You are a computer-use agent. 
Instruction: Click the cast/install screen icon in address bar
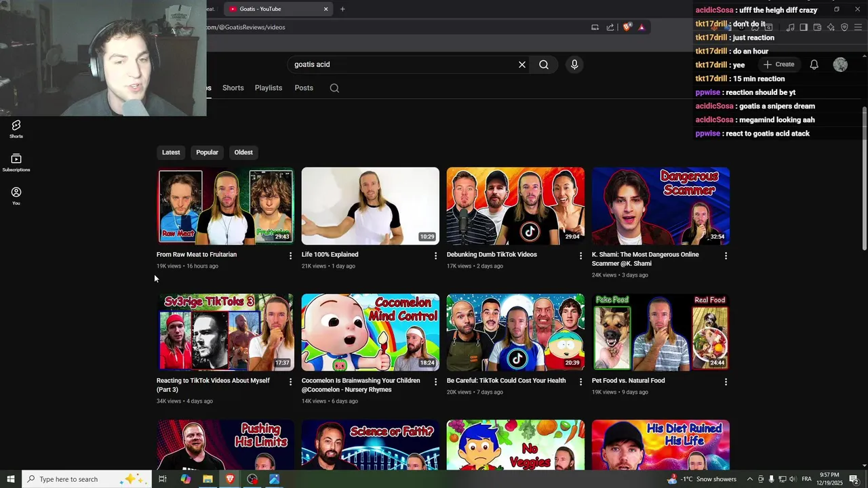pos(595,27)
